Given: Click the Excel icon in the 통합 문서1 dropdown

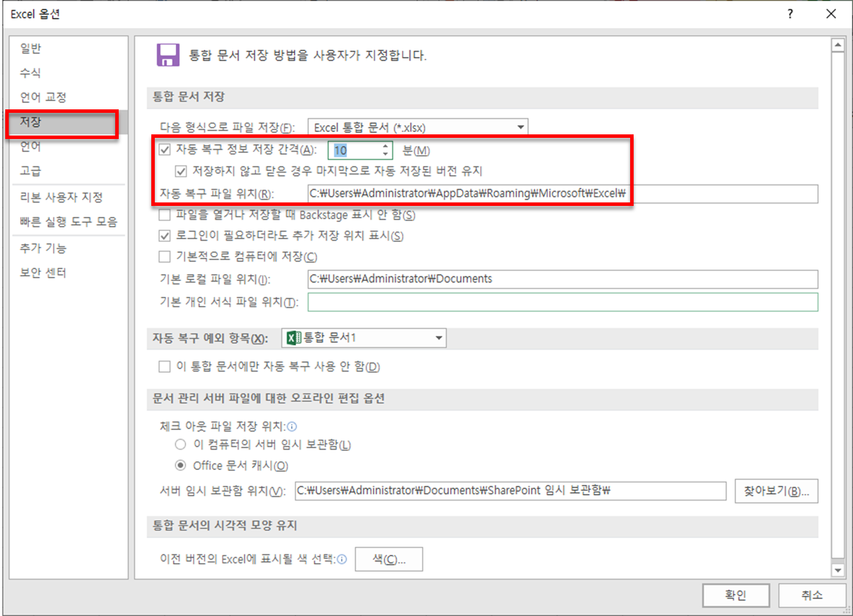Looking at the screenshot, I should click(x=294, y=338).
